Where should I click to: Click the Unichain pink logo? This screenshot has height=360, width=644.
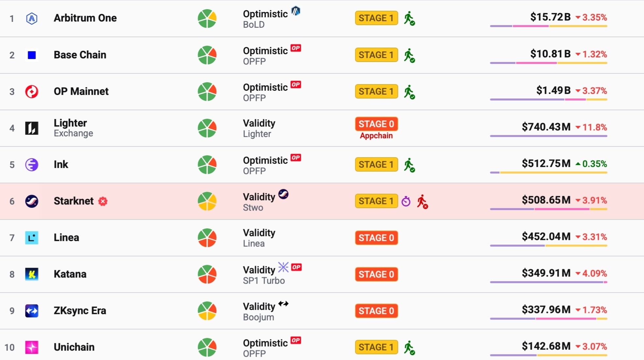click(32, 347)
